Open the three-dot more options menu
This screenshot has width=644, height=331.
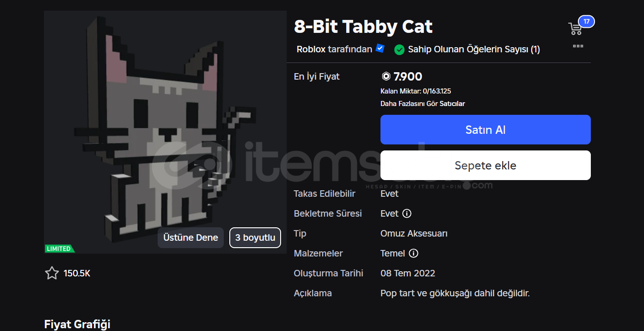(x=578, y=46)
